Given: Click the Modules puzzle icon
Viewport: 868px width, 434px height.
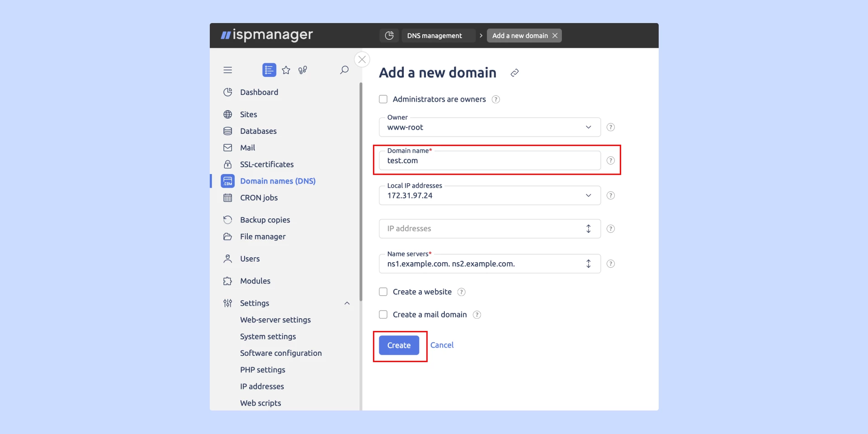Looking at the screenshot, I should [228, 281].
